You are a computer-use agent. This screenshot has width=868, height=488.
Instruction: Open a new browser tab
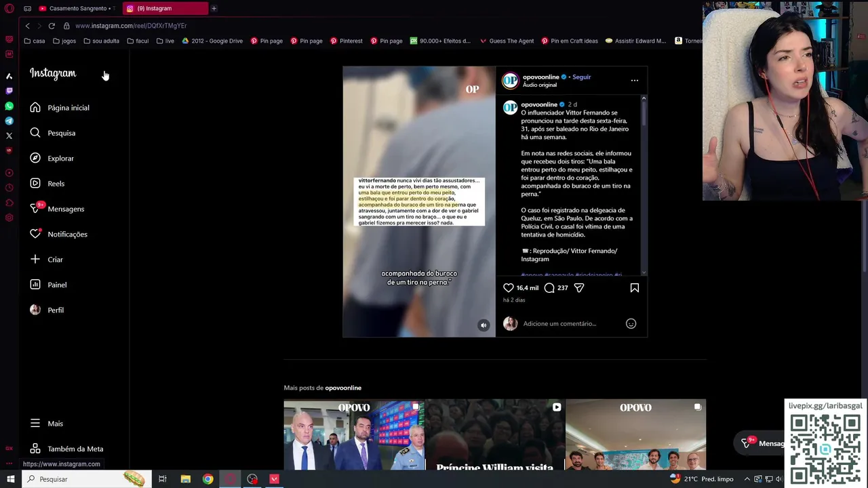pyautogui.click(x=214, y=8)
